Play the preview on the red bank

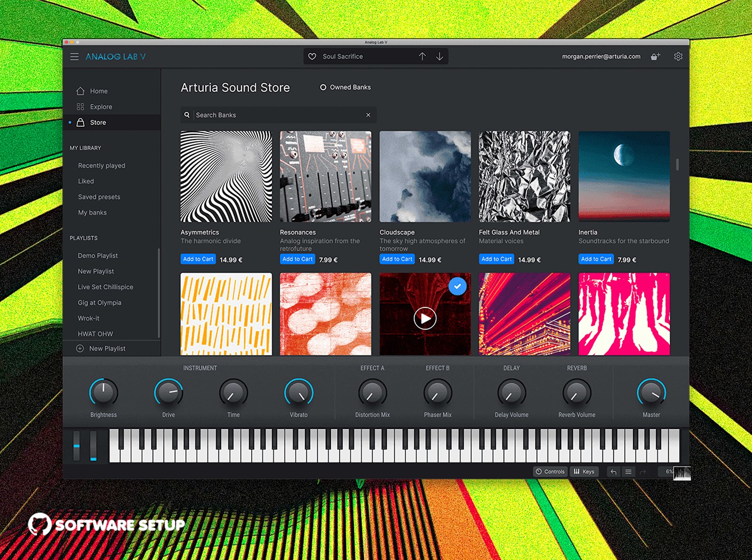click(425, 319)
